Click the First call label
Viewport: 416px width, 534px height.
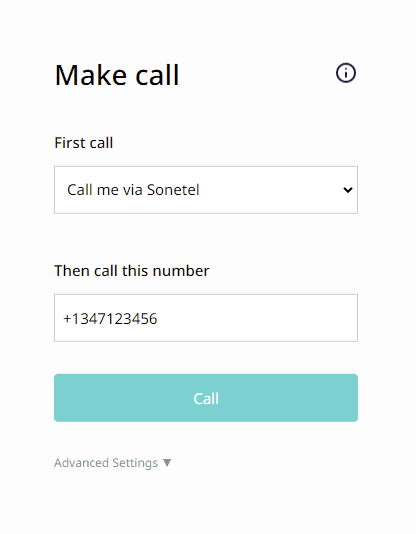click(x=84, y=142)
